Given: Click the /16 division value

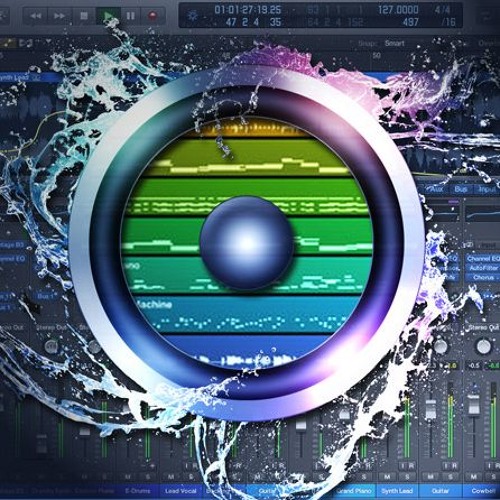Looking at the screenshot, I should tap(448, 22).
